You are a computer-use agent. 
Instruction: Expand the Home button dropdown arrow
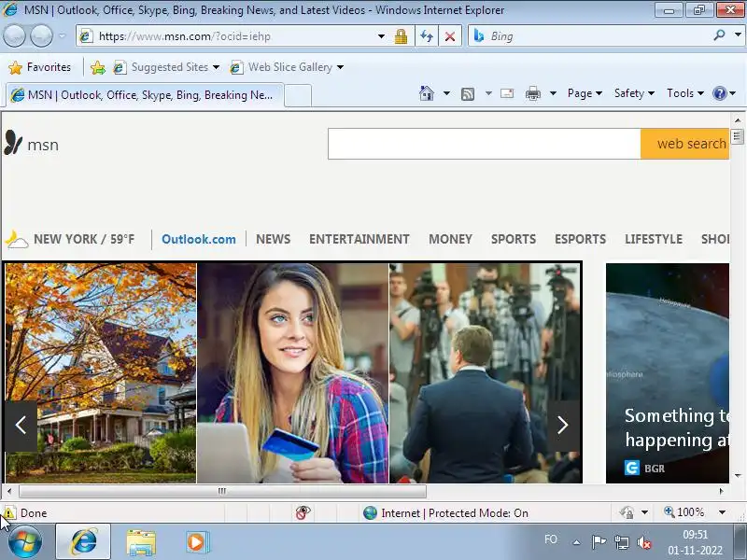[x=446, y=93]
